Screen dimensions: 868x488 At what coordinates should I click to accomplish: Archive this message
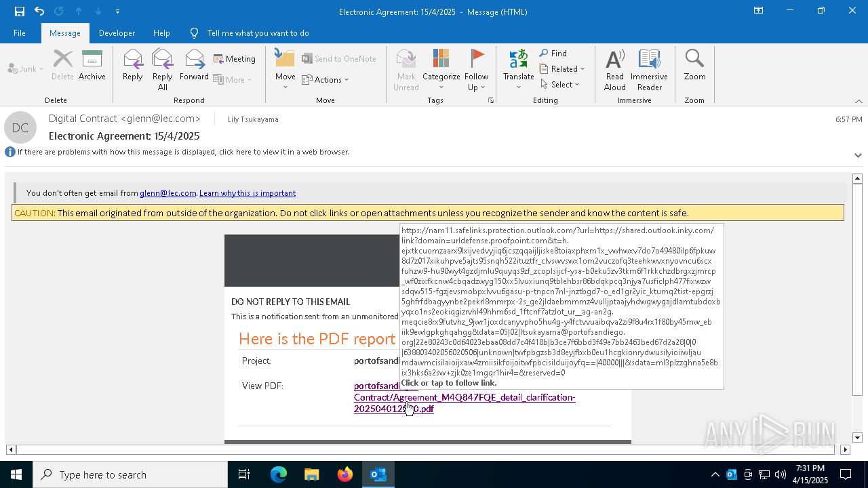click(x=92, y=65)
